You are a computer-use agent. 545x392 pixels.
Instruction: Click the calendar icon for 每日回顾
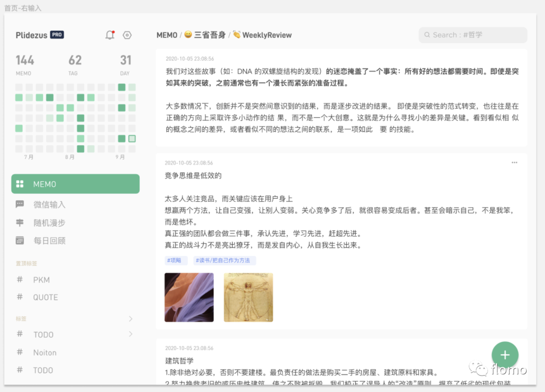point(20,241)
